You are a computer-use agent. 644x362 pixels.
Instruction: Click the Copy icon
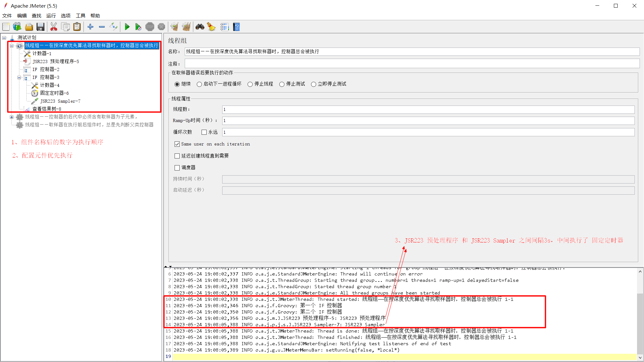65,27
